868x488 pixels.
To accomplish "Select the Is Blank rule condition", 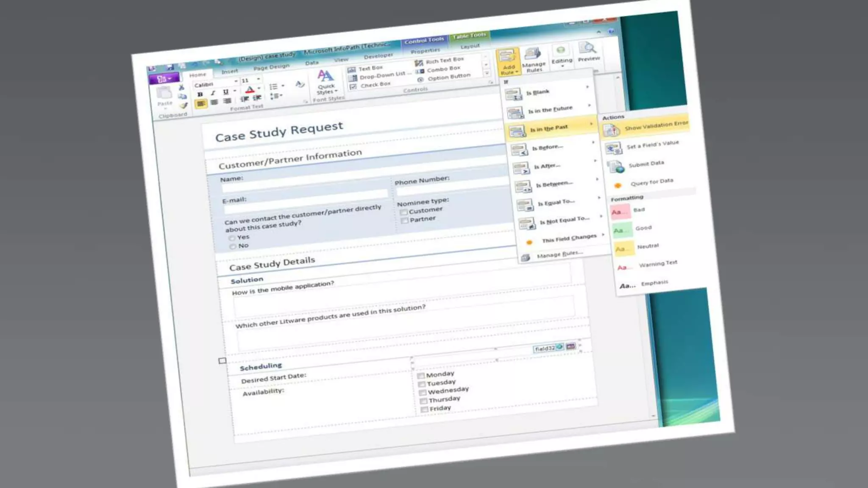I will (x=537, y=92).
